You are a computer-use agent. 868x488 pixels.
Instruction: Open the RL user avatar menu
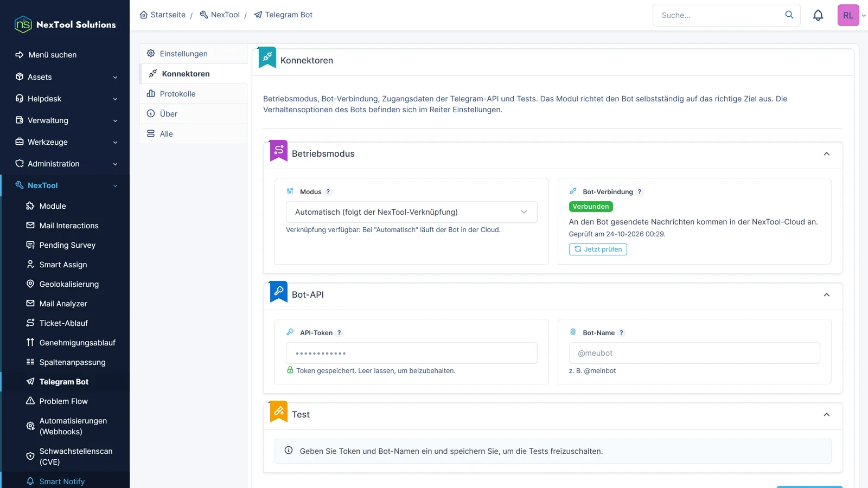[x=848, y=15]
